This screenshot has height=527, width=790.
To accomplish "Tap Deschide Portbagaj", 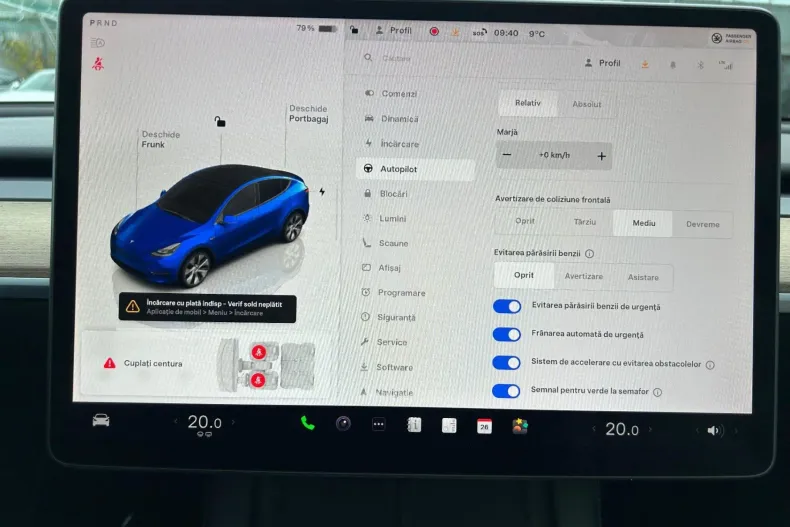I will [308, 114].
